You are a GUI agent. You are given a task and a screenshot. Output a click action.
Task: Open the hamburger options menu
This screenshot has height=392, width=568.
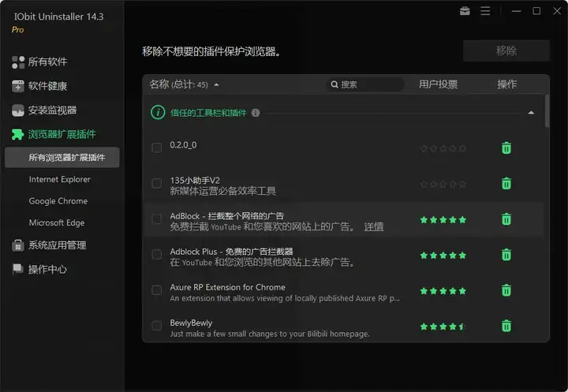pyautogui.click(x=485, y=11)
